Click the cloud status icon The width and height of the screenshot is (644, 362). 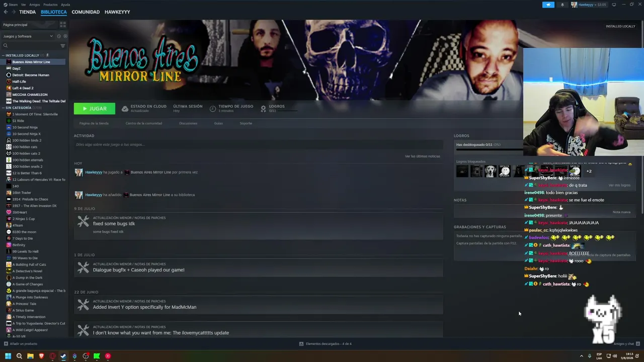coord(125,108)
